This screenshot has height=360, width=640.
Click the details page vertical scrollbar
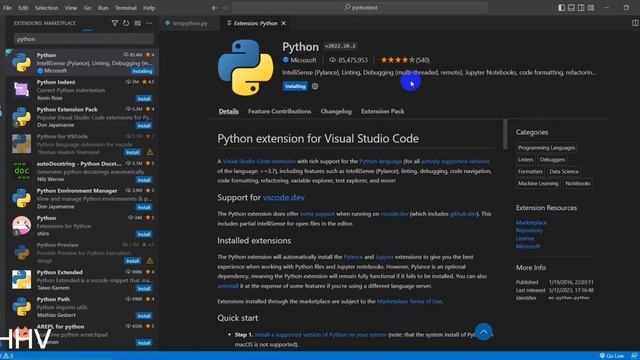click(505, 134)
